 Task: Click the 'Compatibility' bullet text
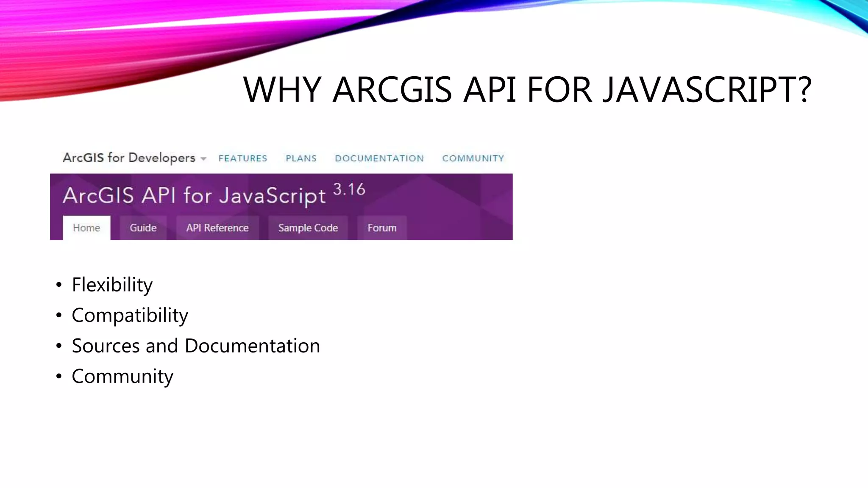click(130, 316)
